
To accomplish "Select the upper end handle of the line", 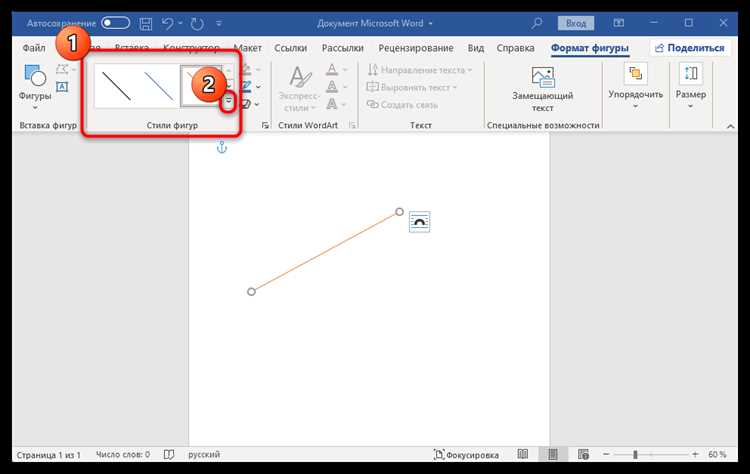I will click(399, 211).
